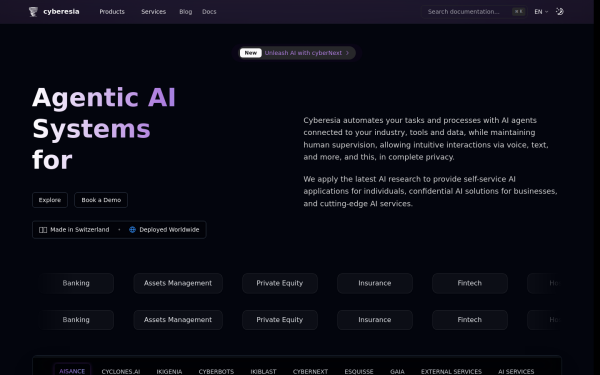
Task: Click the Search documentation field
Action: (x=474, y=12)
